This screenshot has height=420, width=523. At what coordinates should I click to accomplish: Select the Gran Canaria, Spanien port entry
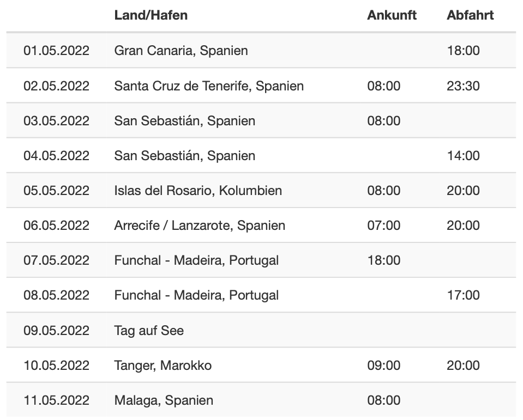click(181, 51)
